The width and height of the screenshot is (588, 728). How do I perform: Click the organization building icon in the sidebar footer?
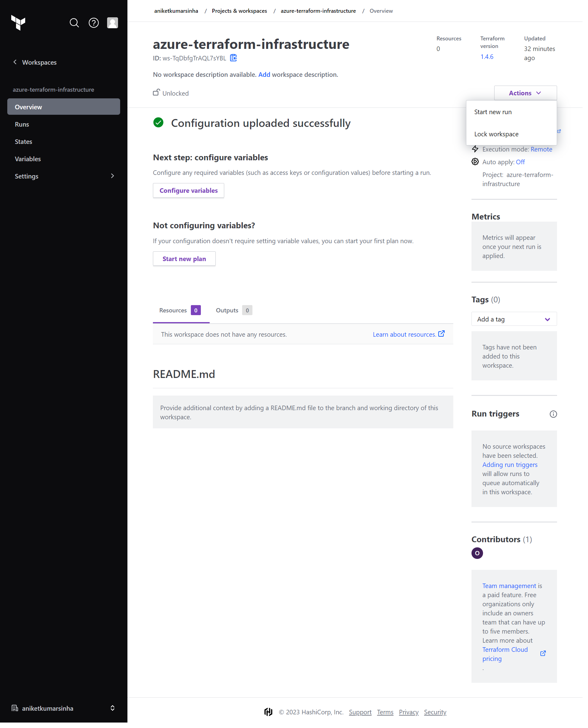point(15,714)
